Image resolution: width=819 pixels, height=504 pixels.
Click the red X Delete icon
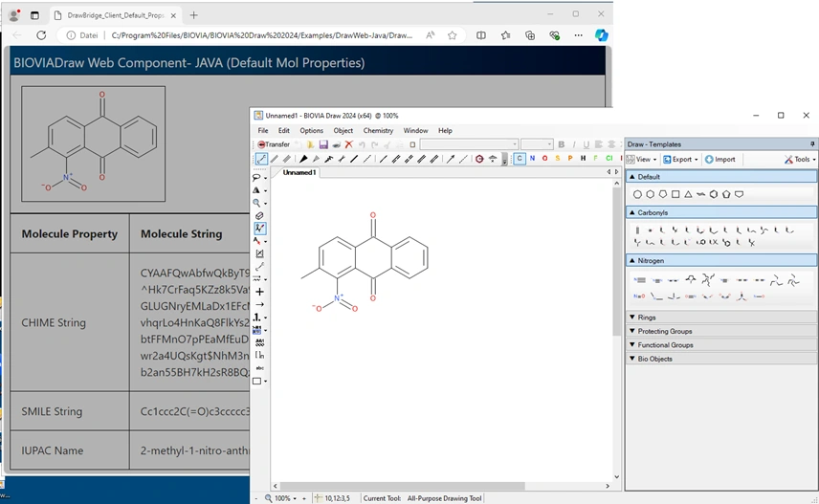[x=348, y=144]
